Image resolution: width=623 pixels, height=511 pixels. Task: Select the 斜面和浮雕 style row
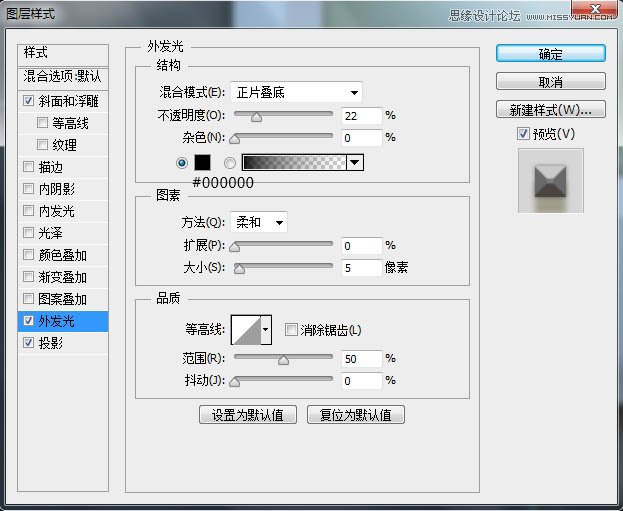[63, 101]
